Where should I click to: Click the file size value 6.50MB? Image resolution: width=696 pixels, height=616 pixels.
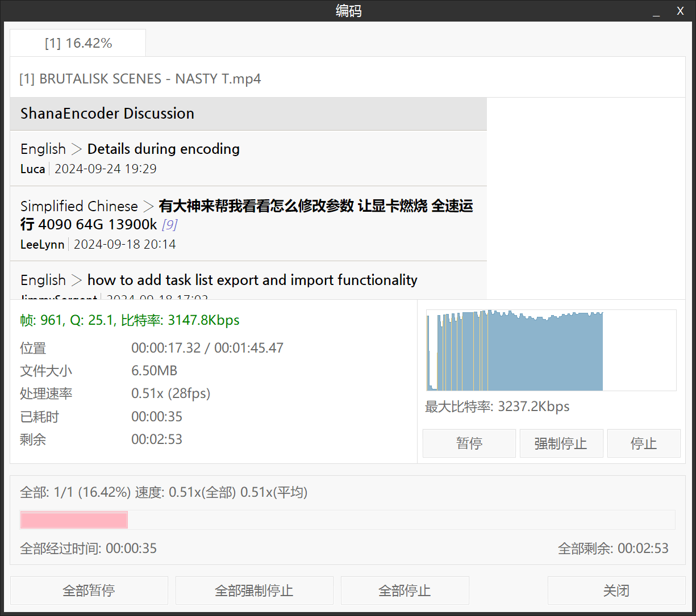(155, 371)
